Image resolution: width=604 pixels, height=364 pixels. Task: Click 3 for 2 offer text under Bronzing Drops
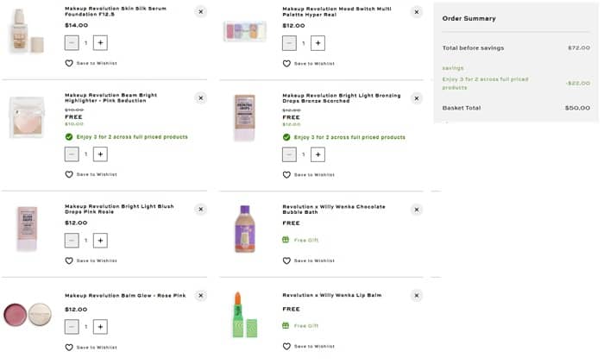click(x=349, y=137)
